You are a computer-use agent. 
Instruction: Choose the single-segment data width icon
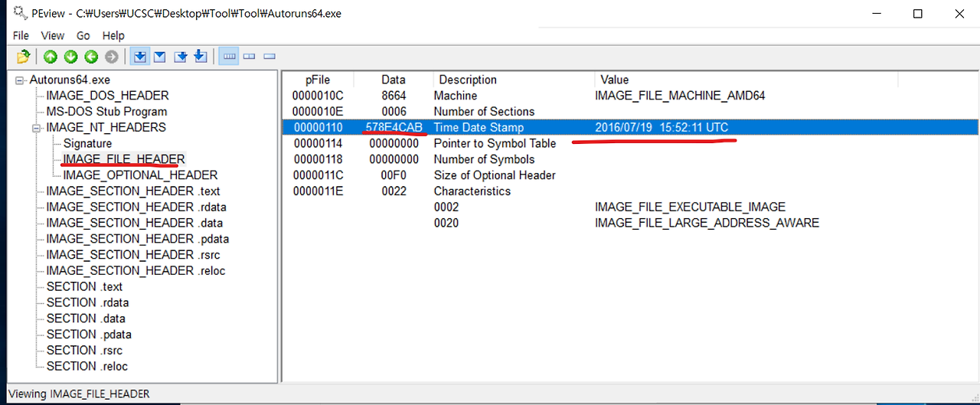[x=269, y=57]
